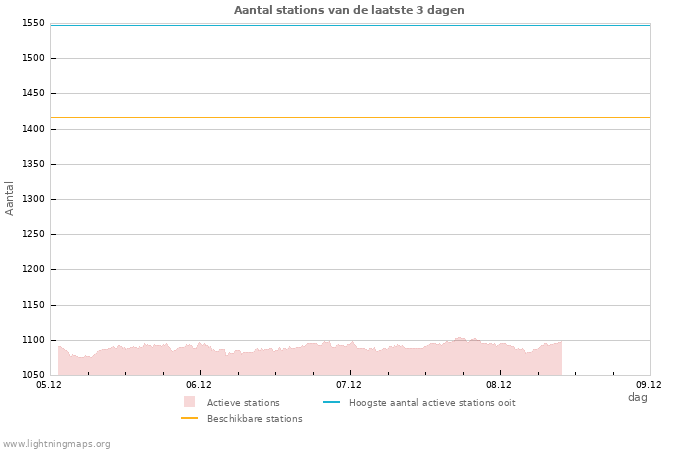700x450 pixels.
Task: Click the 06.12 date tick label
Action: (x=199, y=384)
